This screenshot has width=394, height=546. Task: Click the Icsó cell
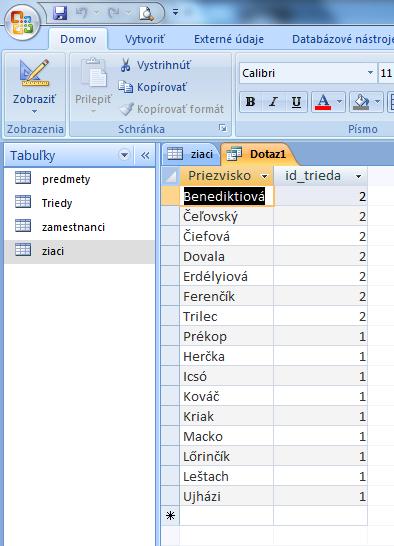(x=227, y=376)
